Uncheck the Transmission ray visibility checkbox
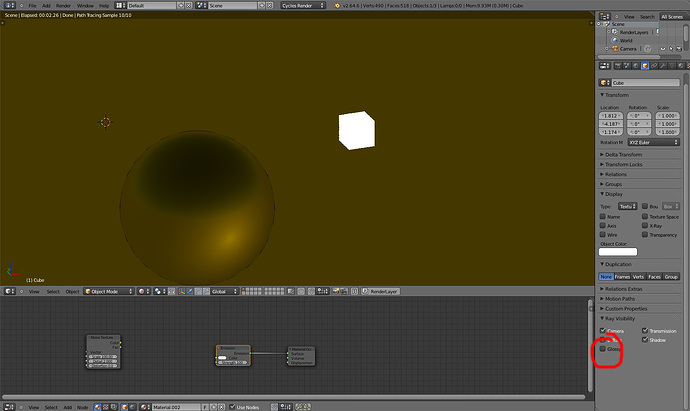Image resolution: width=690 pixels, height=411 pixels. (x=645, y=330)
